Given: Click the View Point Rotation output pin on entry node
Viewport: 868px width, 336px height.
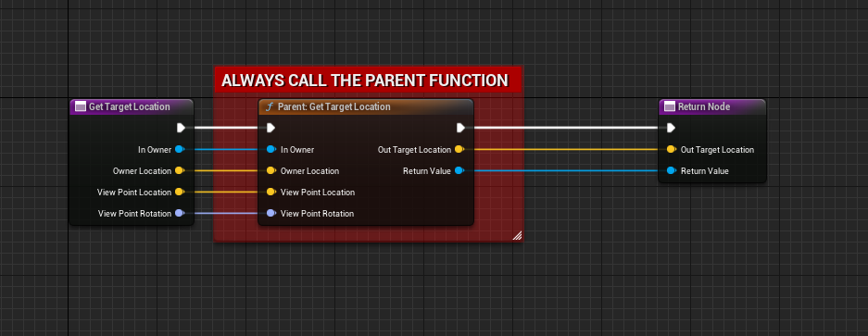Looking at the screenshot, I should point(180,213).
